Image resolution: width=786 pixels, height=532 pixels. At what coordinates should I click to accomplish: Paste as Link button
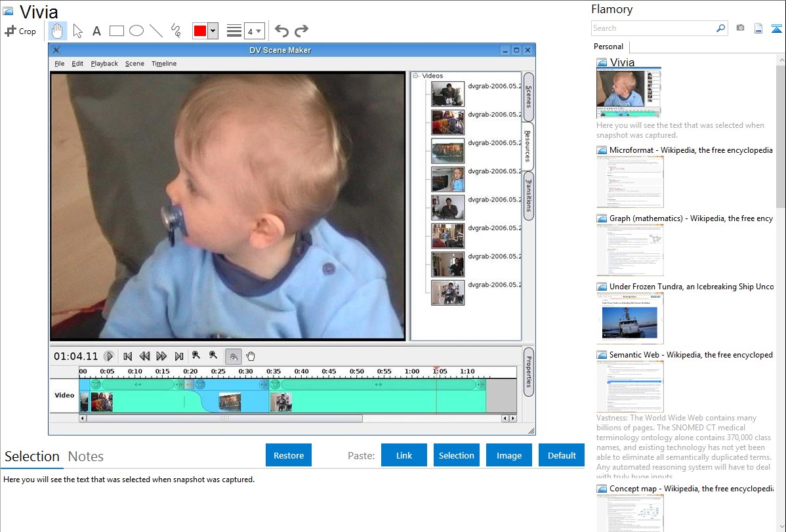[x=404, y=455]
